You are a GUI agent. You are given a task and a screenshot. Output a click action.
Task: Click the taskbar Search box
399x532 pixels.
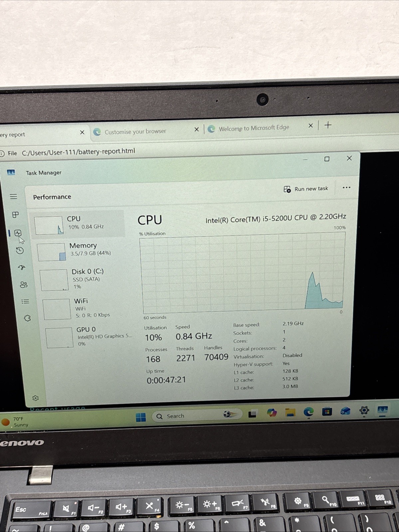coord(196,416)
